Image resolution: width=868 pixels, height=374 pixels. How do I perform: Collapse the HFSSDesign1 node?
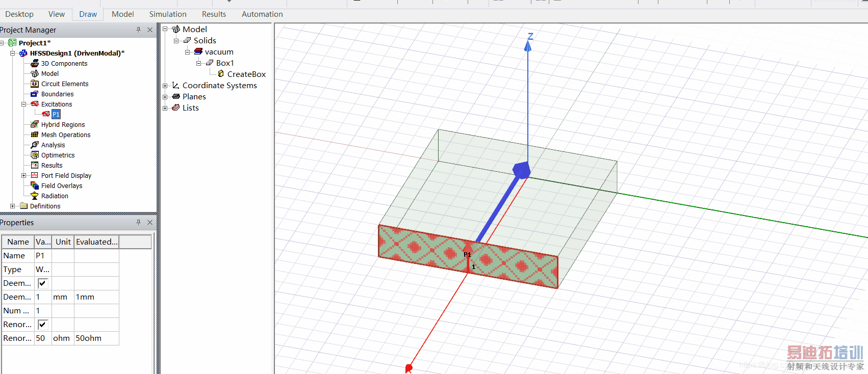(x=13, y=53)
